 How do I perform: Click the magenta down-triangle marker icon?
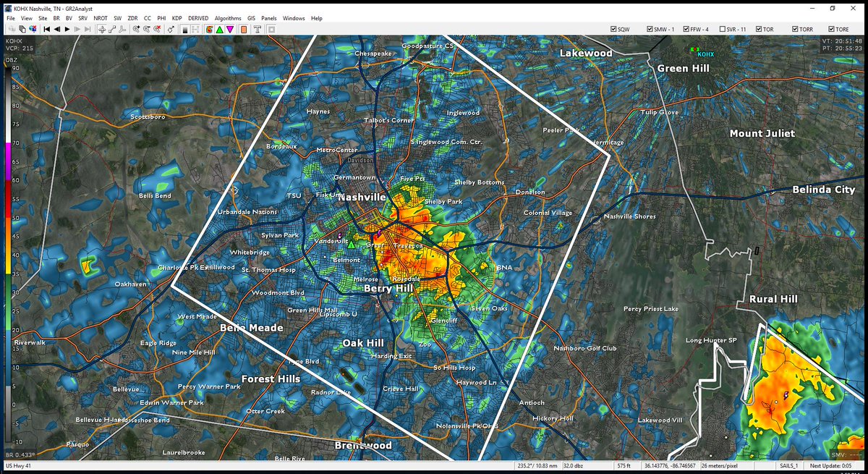pos(229,30)
